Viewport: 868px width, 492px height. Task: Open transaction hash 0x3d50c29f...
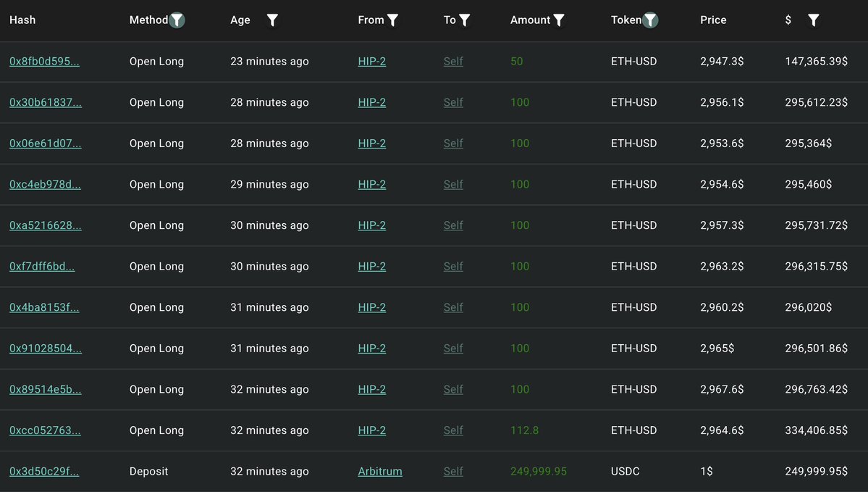click(x=44, y=472)
